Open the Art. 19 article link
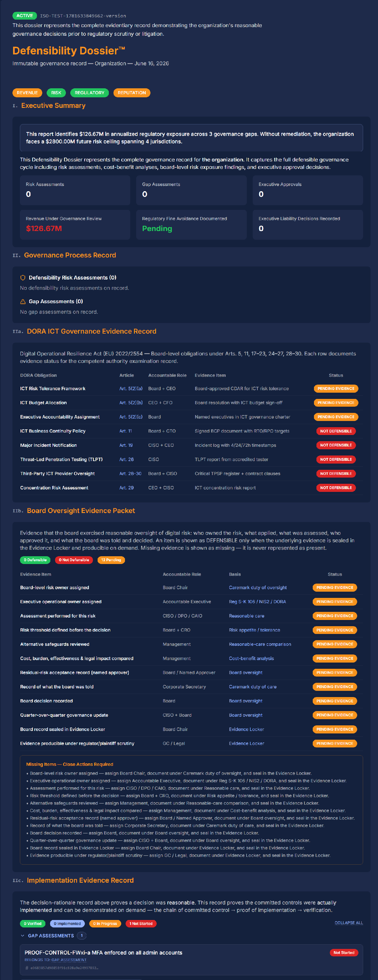Screen dimensions: 378x980 [x=126, y=445]
